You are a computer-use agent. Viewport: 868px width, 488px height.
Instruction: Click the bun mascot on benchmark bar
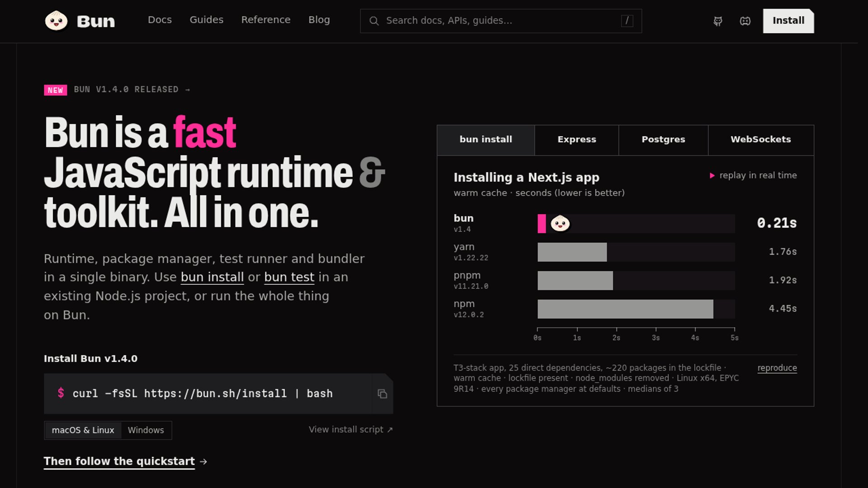(560, 223)
